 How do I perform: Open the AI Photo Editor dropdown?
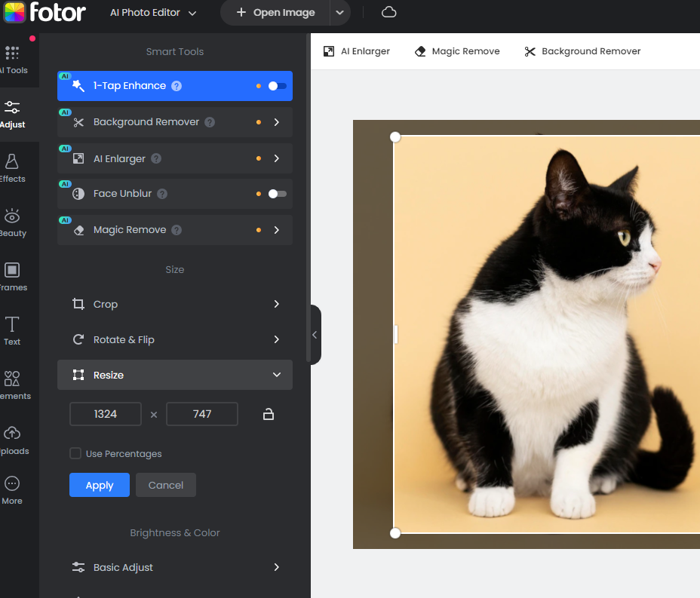tap(151, 12)
